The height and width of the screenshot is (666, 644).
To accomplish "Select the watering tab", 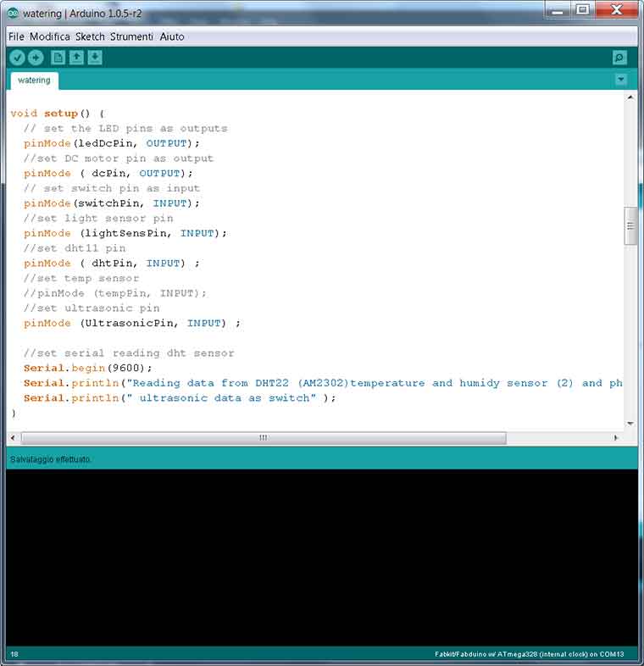I will click(x=35, y=80).
